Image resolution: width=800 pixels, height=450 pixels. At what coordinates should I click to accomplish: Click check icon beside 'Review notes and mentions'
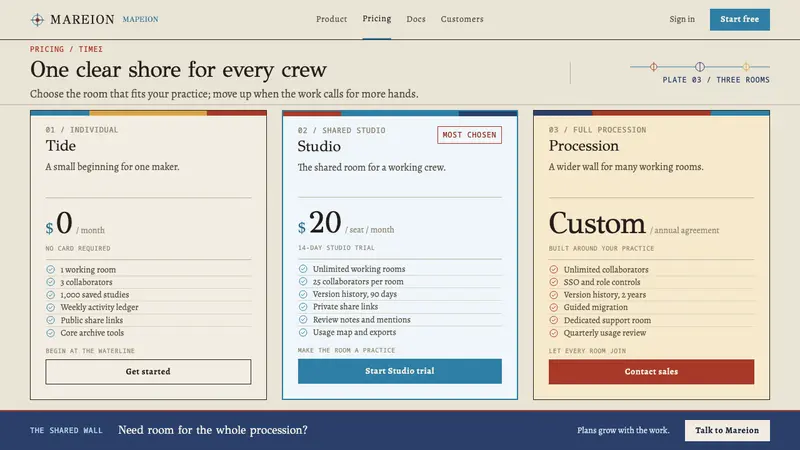tap(303, 320)
